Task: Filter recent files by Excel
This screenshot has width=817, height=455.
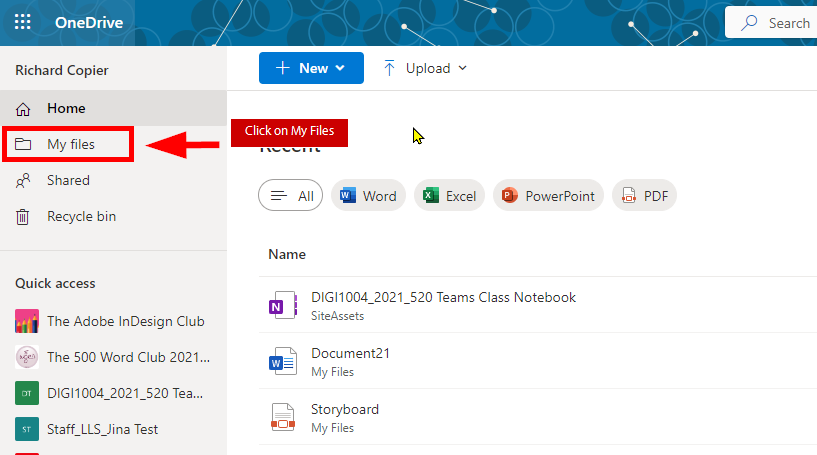Action: pos(449,195)
